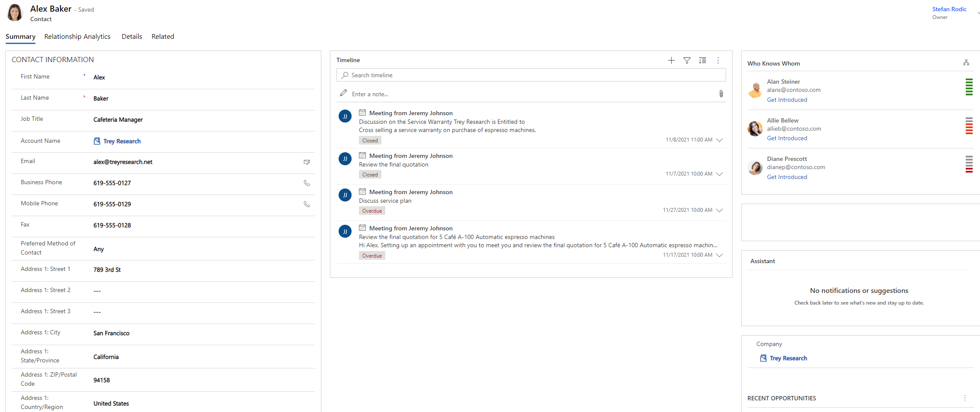Expand the overdue Discuss service plan meeting
Screen dimensions: 980x412
(719, 211)
